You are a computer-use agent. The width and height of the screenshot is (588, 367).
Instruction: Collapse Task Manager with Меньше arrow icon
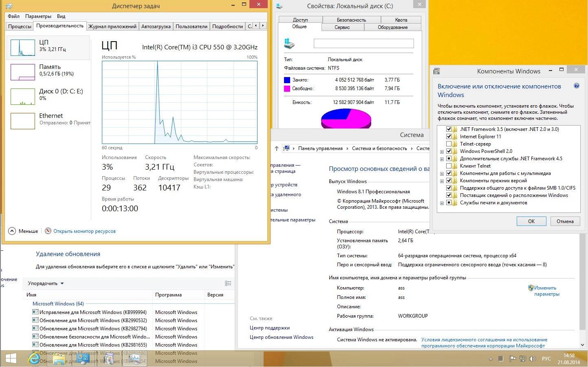pyautogui.click(x=12, y=231)
